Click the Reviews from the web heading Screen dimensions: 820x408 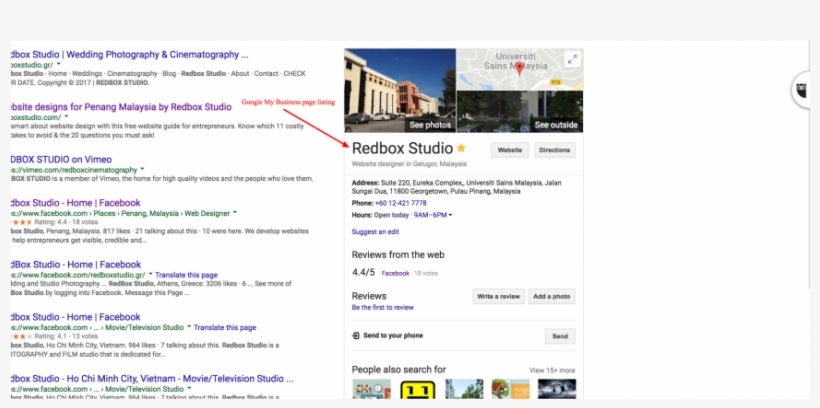click(x=398, y=255)
